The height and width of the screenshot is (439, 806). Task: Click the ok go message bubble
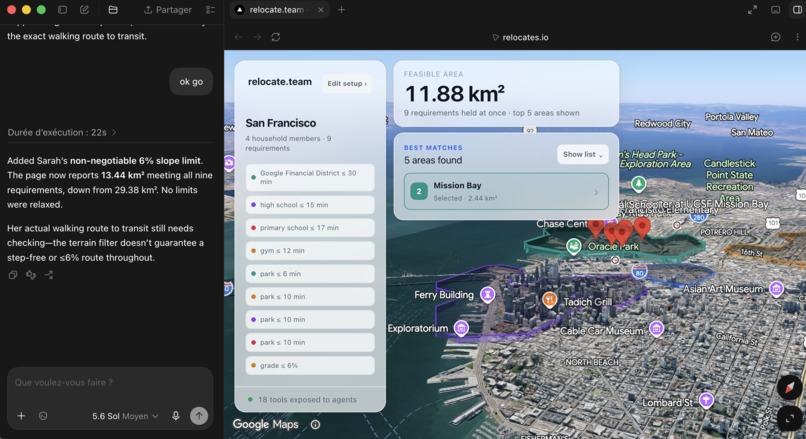191,81
